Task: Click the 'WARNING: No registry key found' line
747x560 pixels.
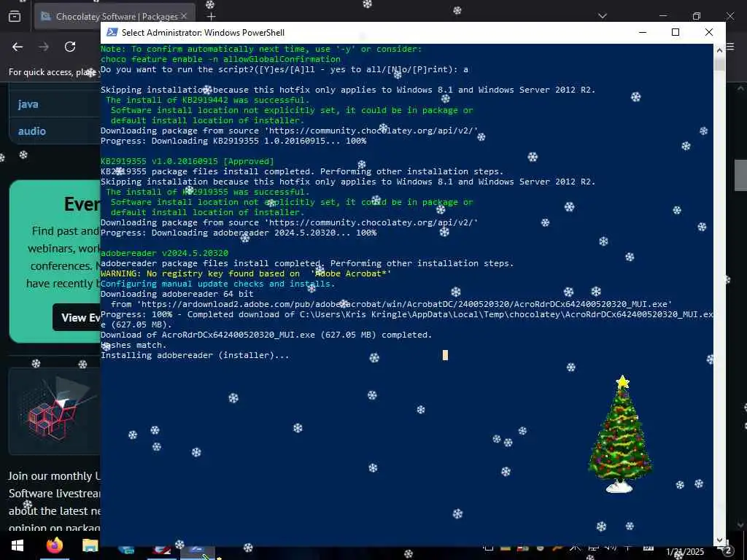Action: [246, 273]
